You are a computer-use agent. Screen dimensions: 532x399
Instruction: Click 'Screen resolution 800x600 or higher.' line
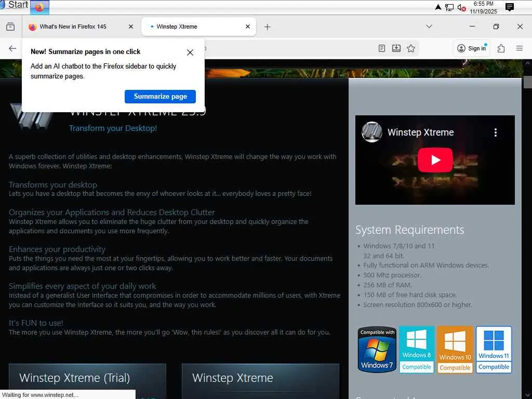418,304
